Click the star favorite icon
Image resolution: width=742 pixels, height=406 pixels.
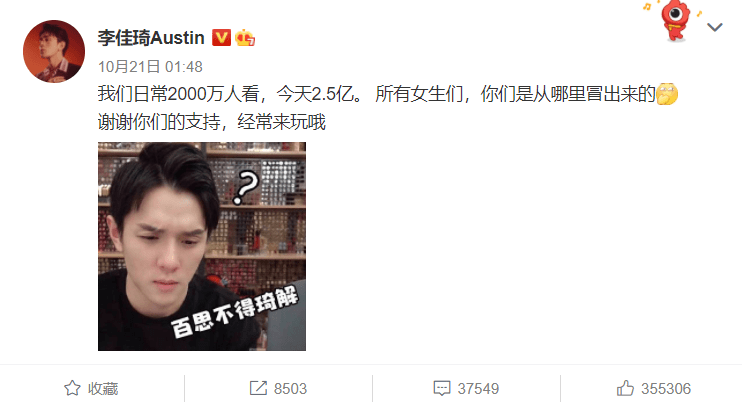coord(72,388)
